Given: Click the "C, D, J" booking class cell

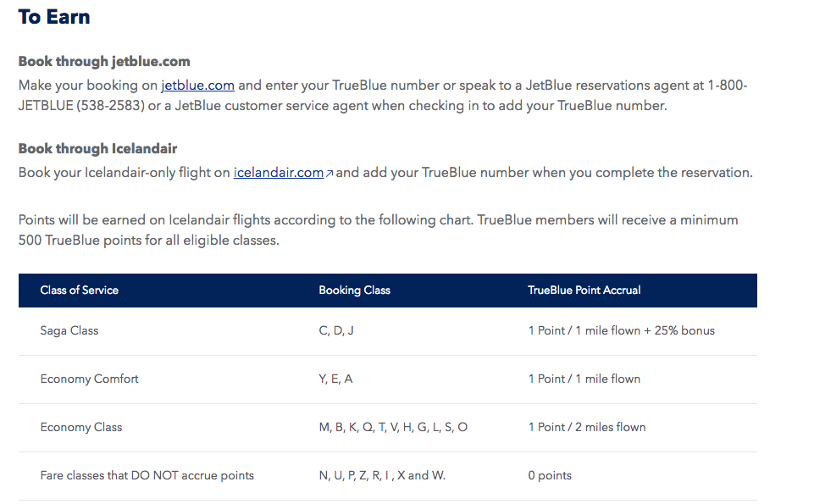Looking at the screenshot, I should [336, 330].
